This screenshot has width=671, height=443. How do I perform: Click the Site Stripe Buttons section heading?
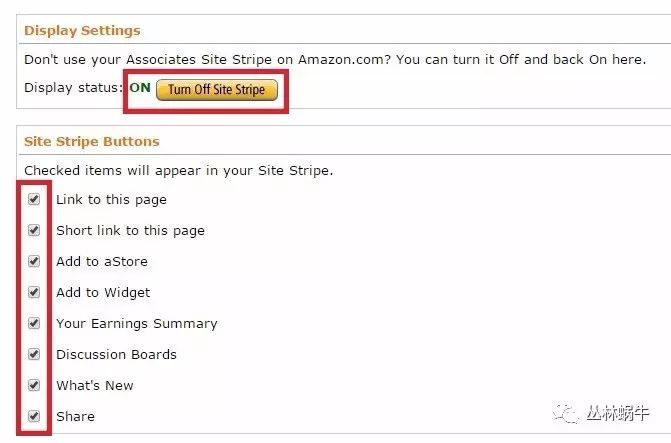(x=91, y=141)
